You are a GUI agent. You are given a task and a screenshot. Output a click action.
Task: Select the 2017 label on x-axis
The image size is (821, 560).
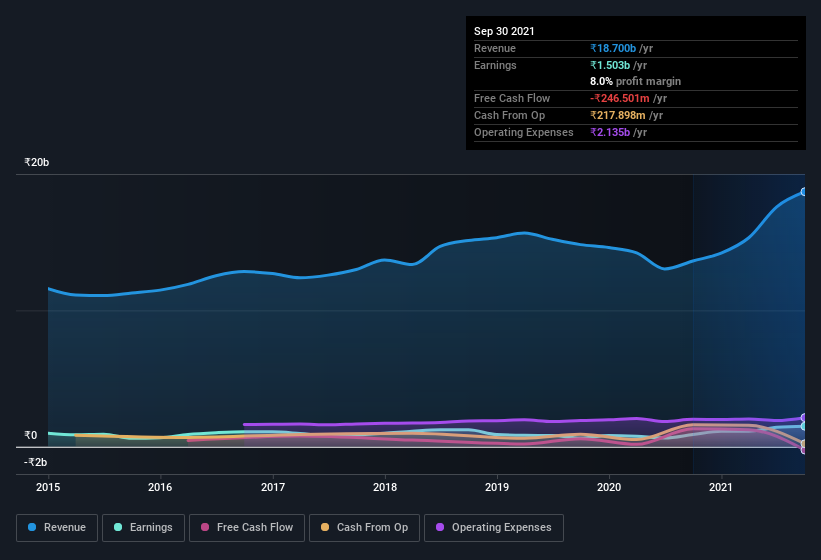coord(273,487)
